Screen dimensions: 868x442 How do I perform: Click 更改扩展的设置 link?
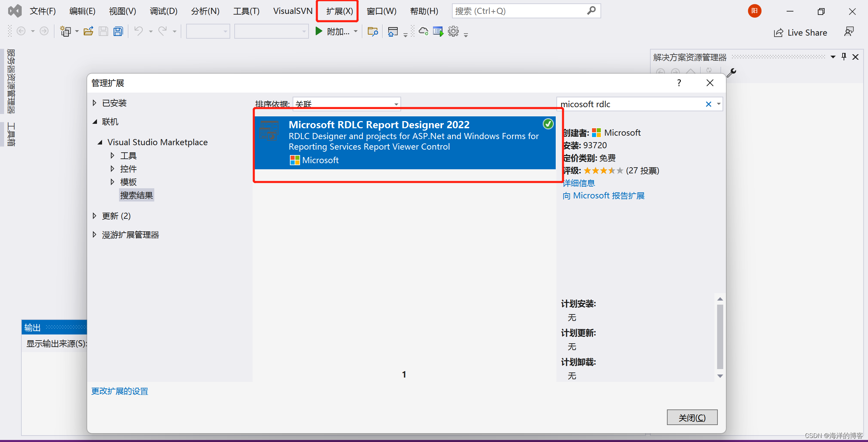(120, 391)
